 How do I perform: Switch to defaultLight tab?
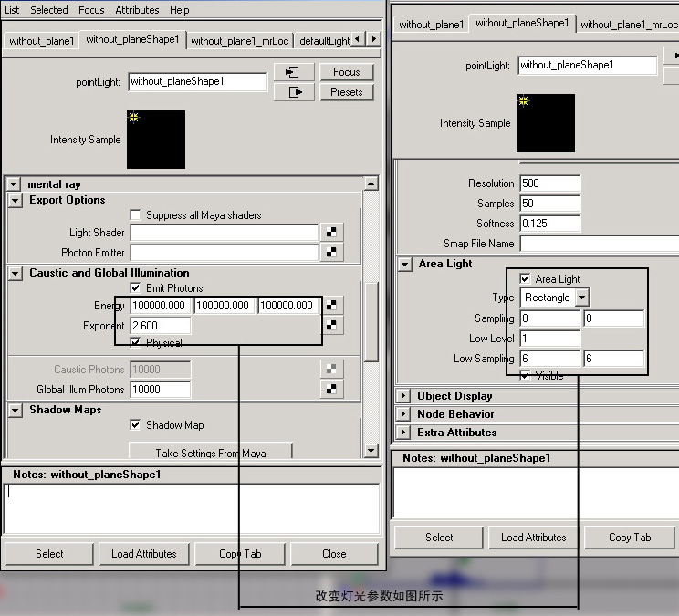(324, 41)
